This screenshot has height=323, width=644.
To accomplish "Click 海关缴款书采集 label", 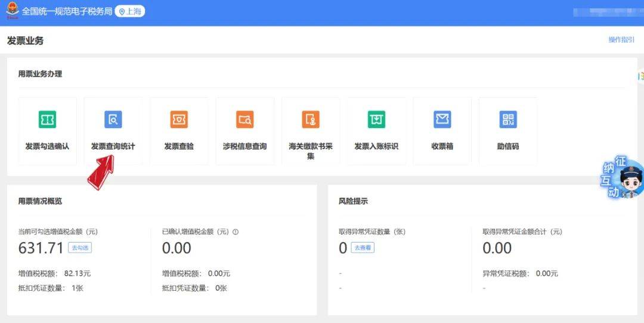I will point(311,151).
